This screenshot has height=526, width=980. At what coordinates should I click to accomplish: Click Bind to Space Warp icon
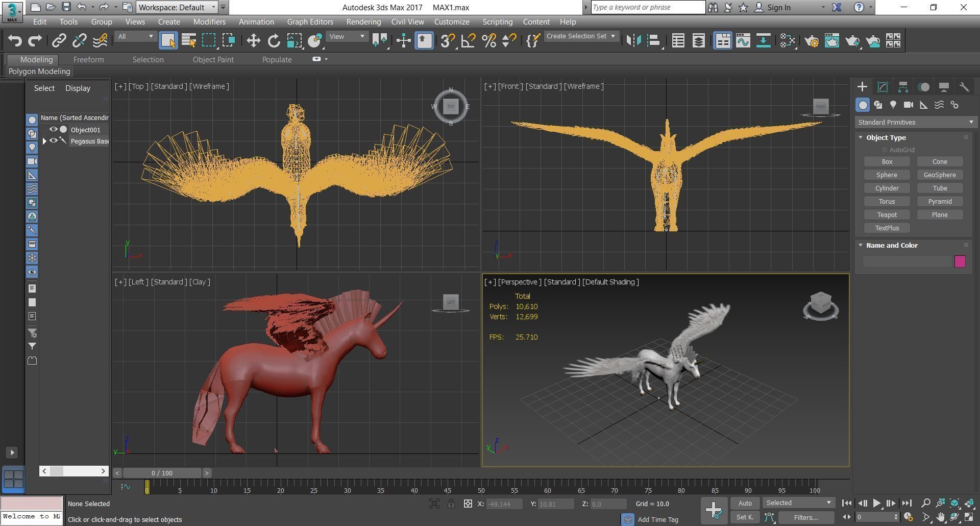[100, 41]
